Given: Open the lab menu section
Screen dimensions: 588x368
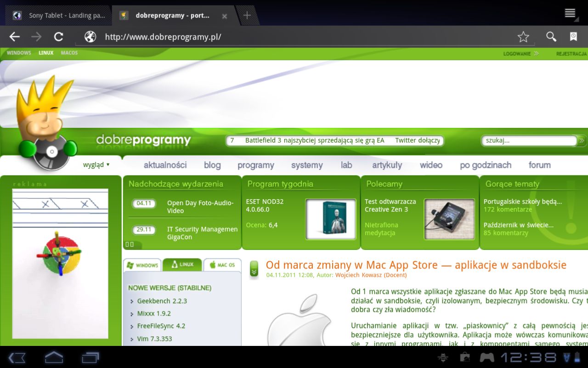Looking at the screenshot, I should (x=346, y=165).
